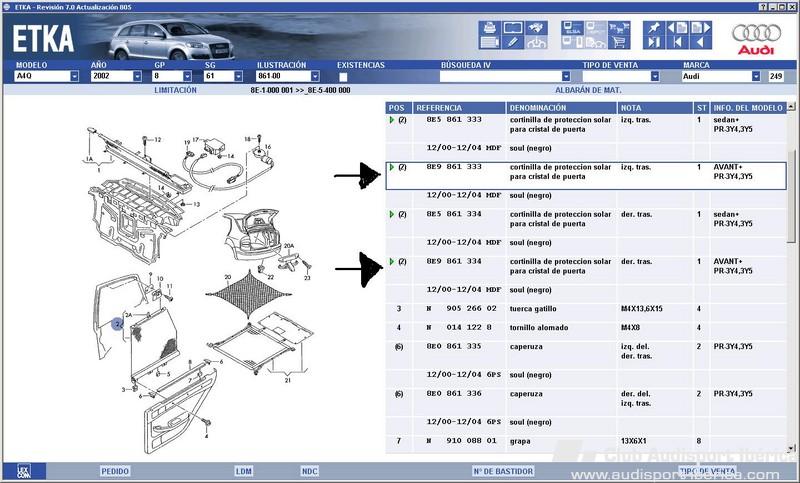Viewport: 800px width, 483px height.
Task: Click the REFERENCIA column header
Action: tap(459, 108)
